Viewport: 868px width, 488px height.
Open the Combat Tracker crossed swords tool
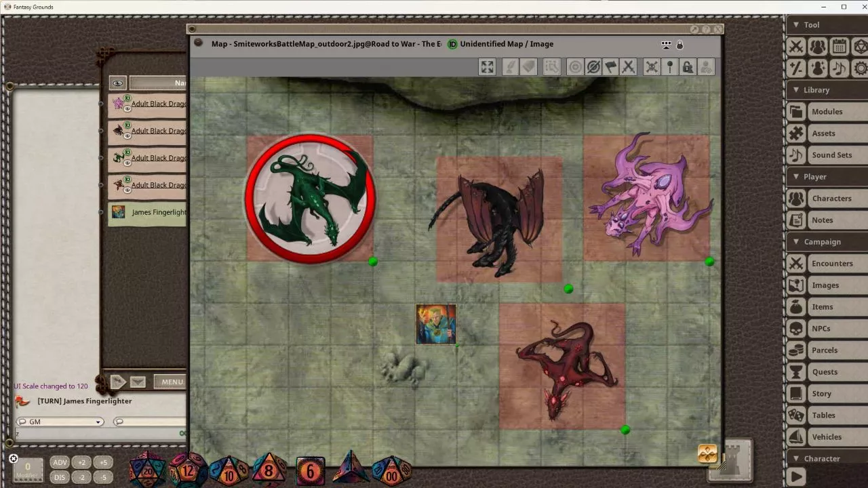(x=796, y=46)
